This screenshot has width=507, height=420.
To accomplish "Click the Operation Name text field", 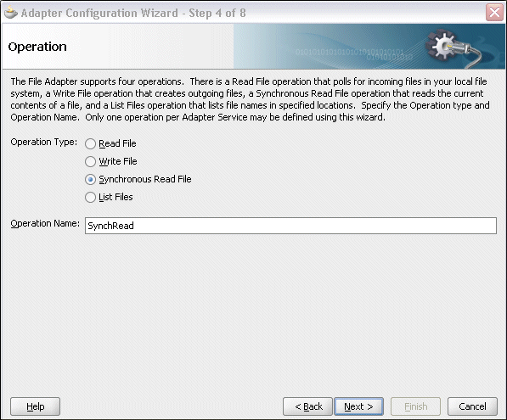I will pyautogui.click(x=290, y=226).
